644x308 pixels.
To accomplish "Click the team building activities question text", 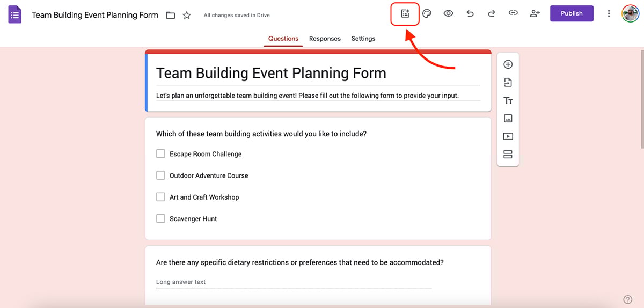I will (x=261, y=134).
